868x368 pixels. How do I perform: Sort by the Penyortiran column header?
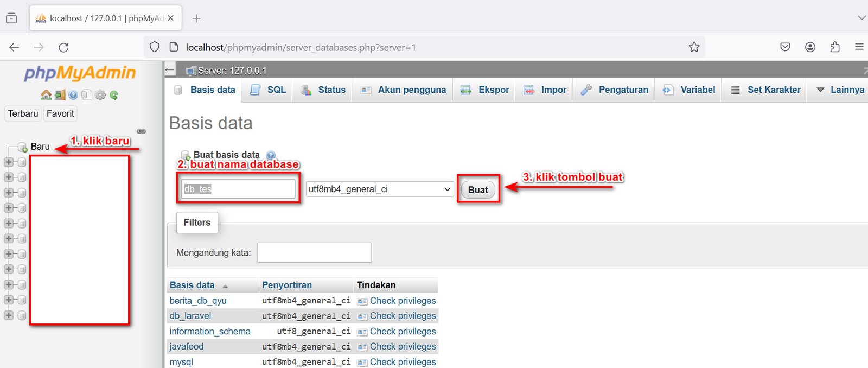(x=286, y=285)
